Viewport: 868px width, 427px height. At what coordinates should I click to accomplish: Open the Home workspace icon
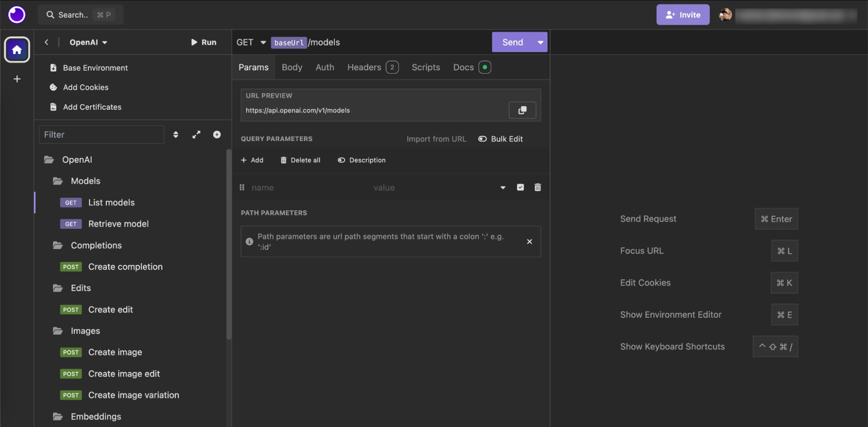pyautogui.click(x=17, y=50)
